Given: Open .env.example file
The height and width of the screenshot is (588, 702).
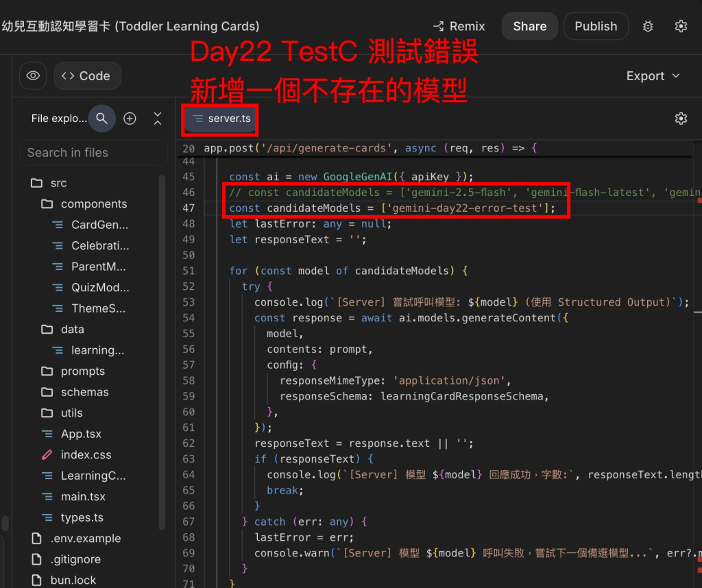Looking at the screenshot, I should point(75,539).
